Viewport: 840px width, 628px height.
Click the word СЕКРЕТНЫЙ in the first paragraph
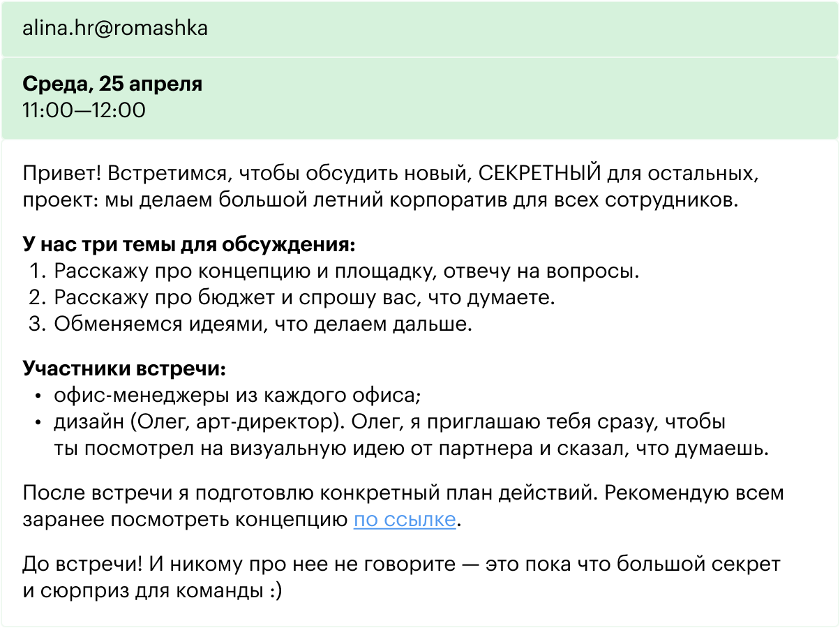[541, 174]
